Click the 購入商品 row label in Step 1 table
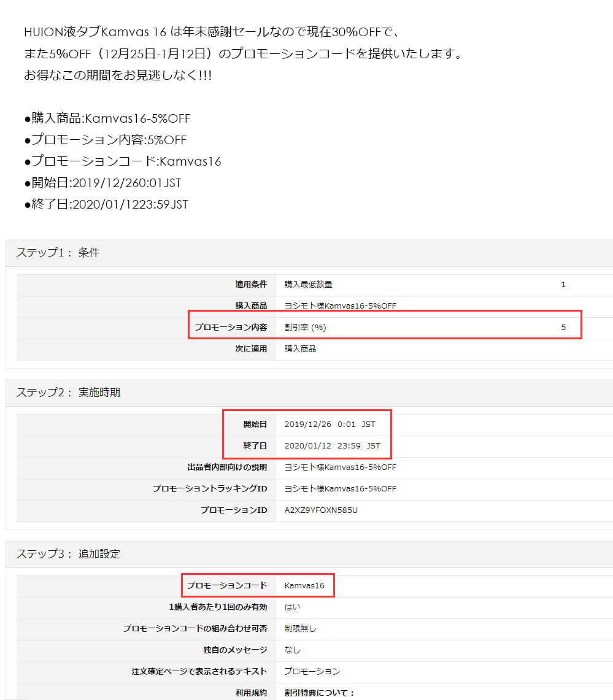The height and width of the screenshot is (700, 613). point(251,306)
